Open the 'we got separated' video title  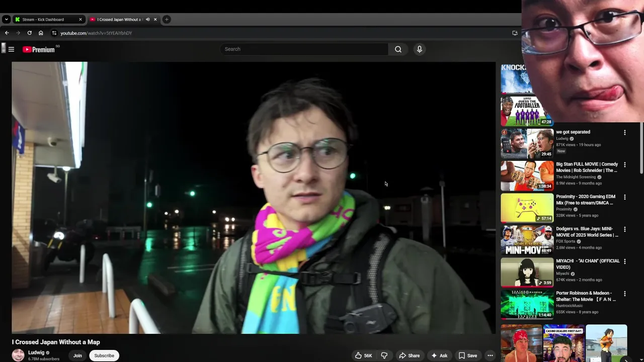coord(573,132)
